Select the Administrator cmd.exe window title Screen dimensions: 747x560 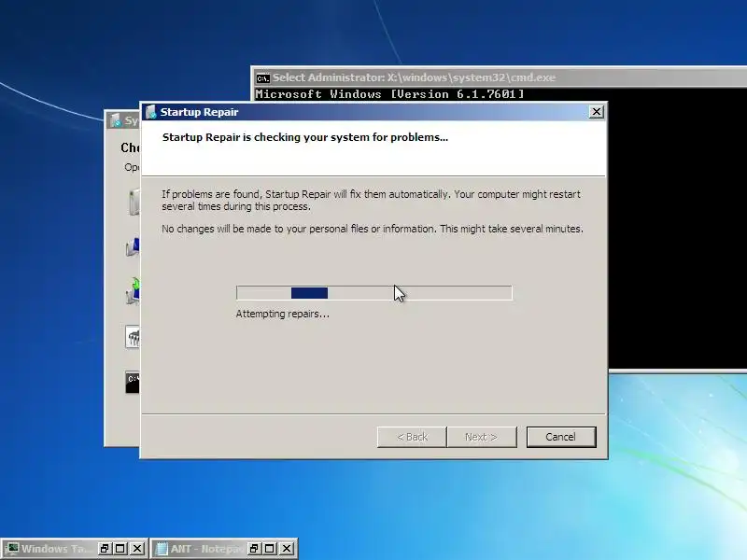[x=414, y=77]
